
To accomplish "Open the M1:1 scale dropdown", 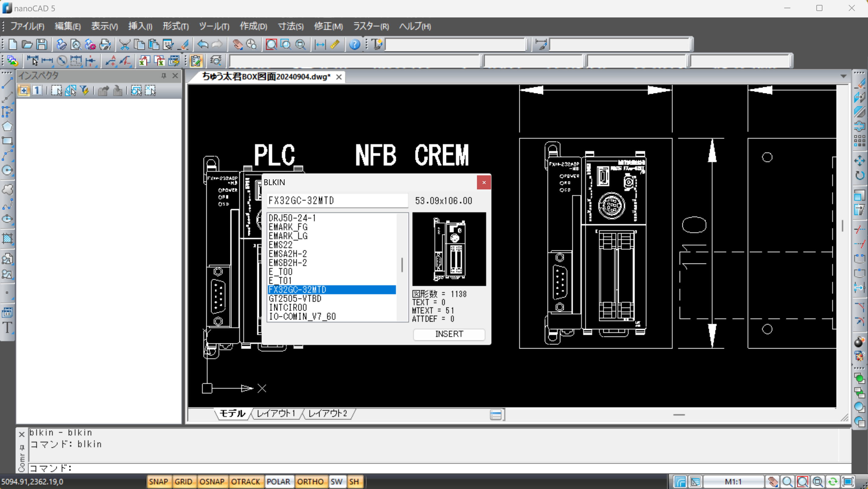I will (x=733, y=482).
